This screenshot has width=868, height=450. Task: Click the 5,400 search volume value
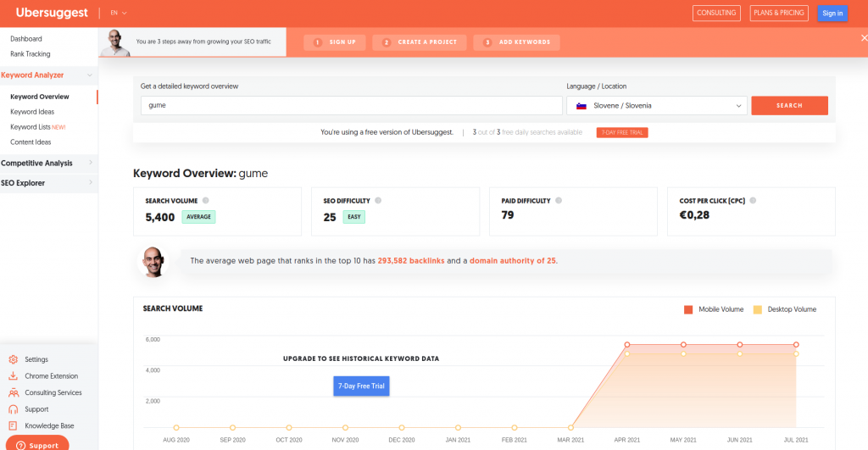[x=160, y=218]
